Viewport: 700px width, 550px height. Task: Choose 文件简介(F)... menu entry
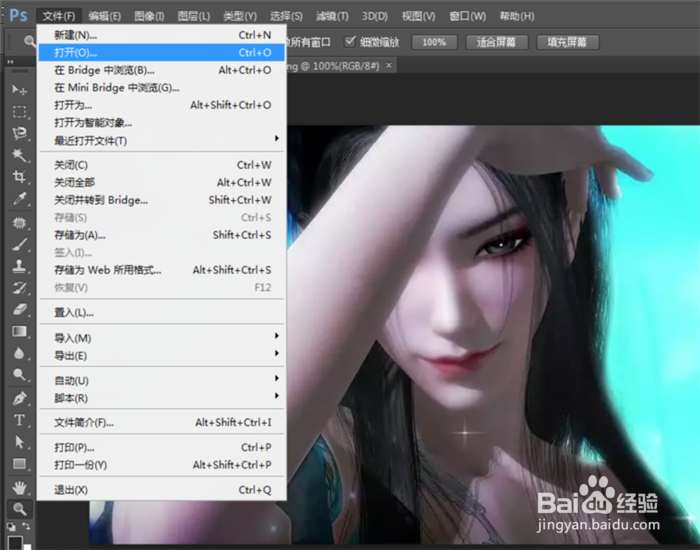pyautogui.click(x=161, y=422)
